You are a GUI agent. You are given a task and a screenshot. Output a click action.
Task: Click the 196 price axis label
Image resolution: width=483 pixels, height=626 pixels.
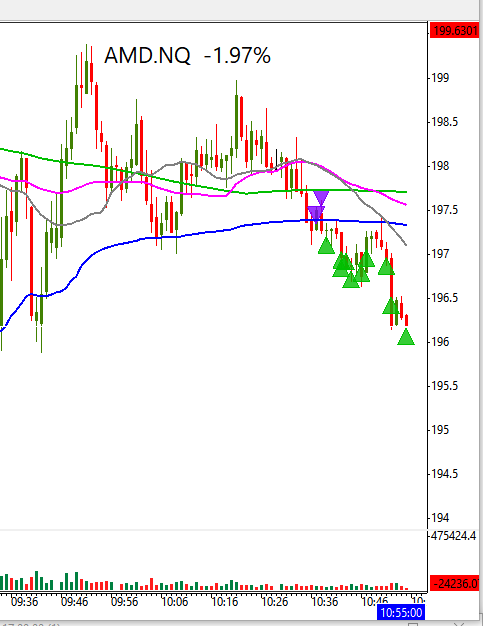coord(440,342)
